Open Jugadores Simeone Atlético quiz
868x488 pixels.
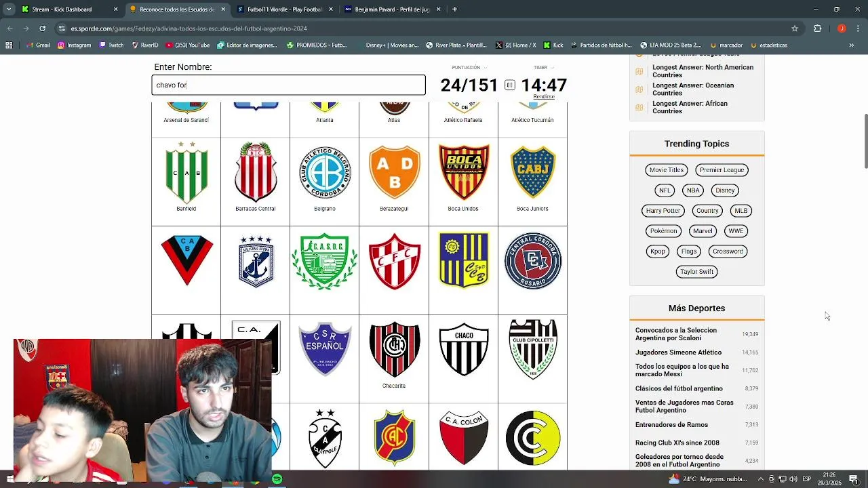(x=678, y=352)
